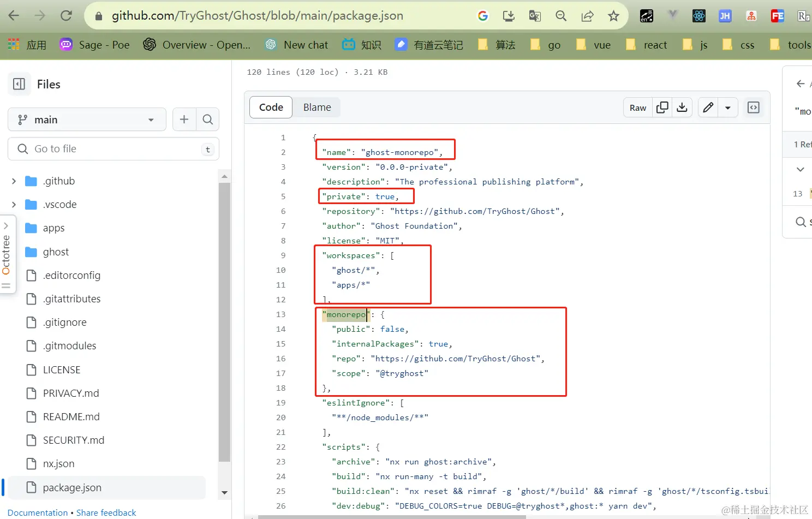The image size is (812, 519).
Task: Expand the .vscode folder chevron
Action: pos(14,205)
